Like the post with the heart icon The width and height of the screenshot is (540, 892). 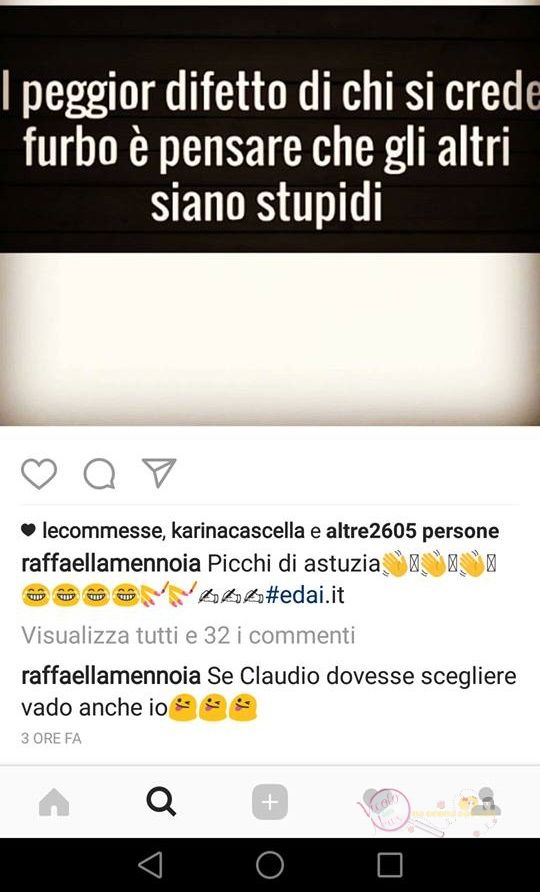(39, 473)
